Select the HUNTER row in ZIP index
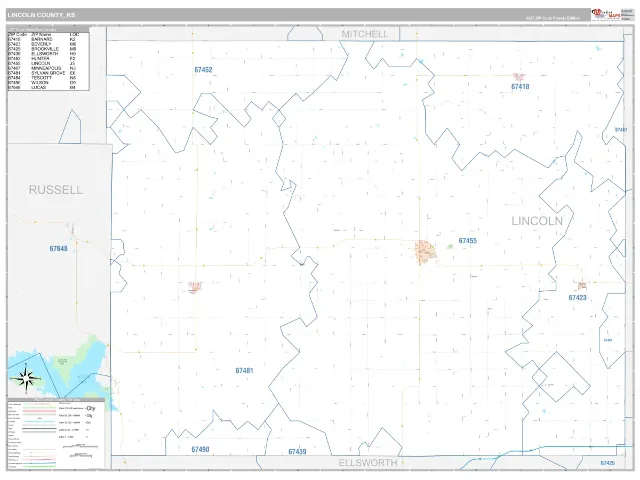Image resolution: width=640 pixels, height=480 pixels. point(42,59)
